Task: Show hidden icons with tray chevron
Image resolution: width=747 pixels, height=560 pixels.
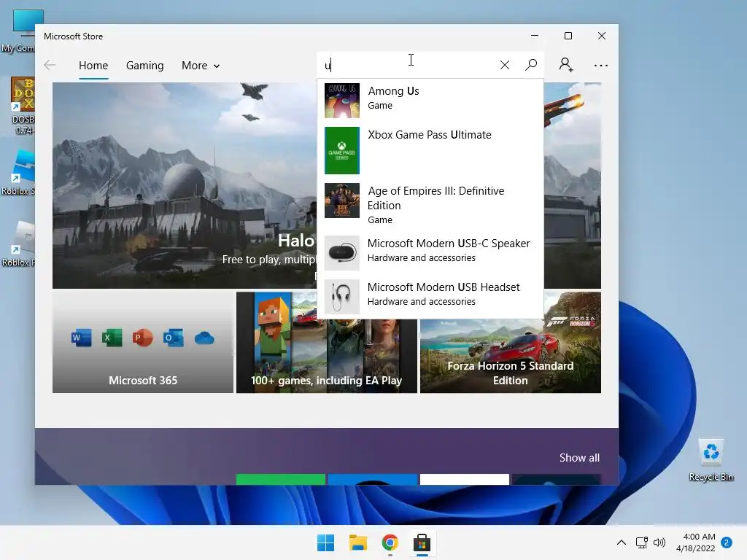Action: (622, 542)
